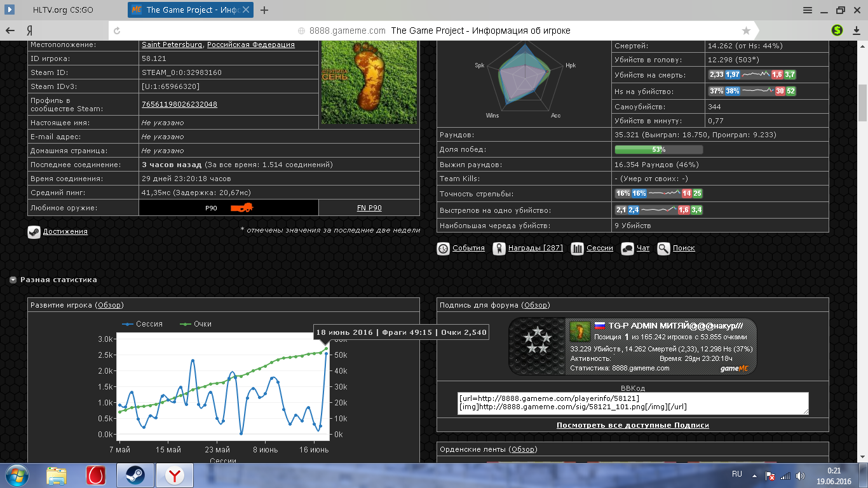Click the network signal tray icon

[x=785, y=475]
